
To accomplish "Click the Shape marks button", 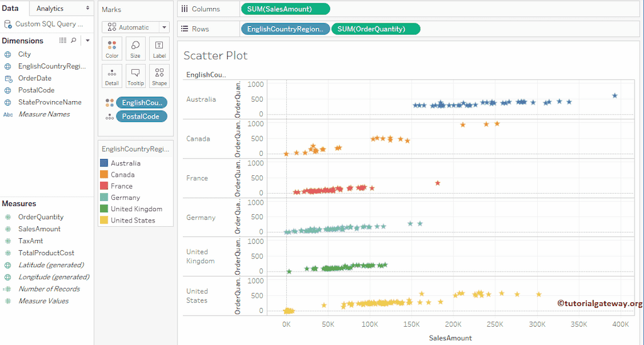I will [159, 76].
